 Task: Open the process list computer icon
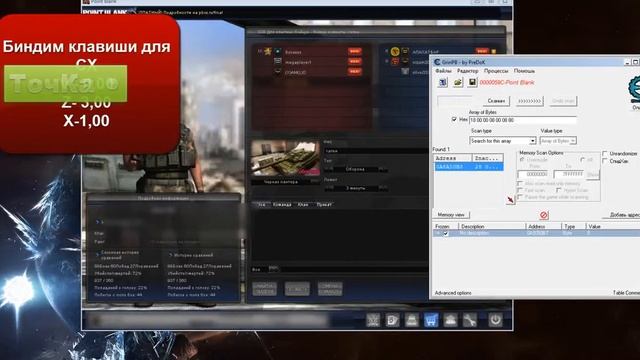tap(442, 82)
